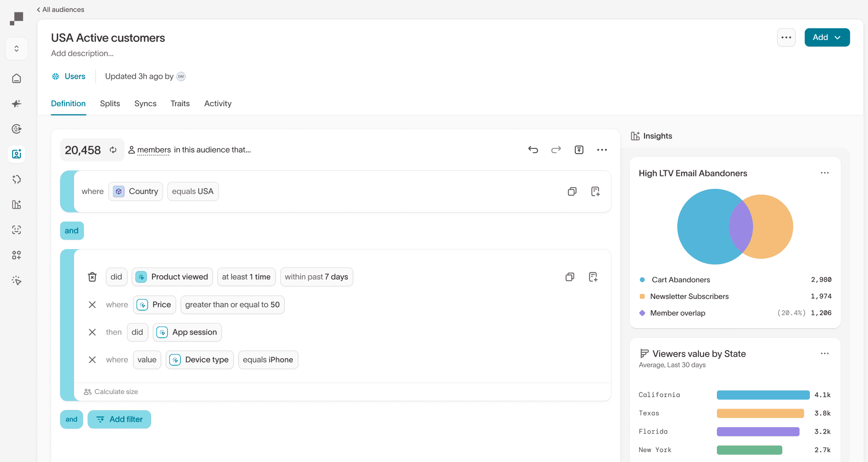Screen dimensions: 868x462
Task: Duplicate the Country equals USA condition
Action: tap(572, 191)
